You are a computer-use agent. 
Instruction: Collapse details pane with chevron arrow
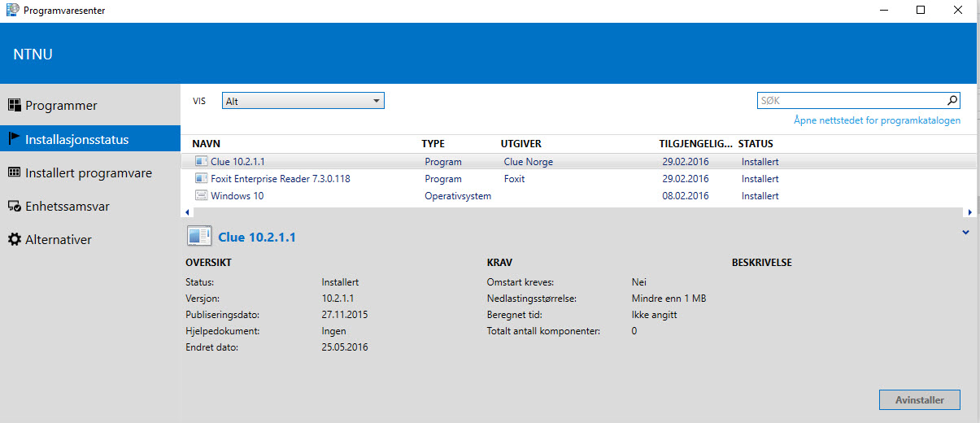click(x=965, y=233)
